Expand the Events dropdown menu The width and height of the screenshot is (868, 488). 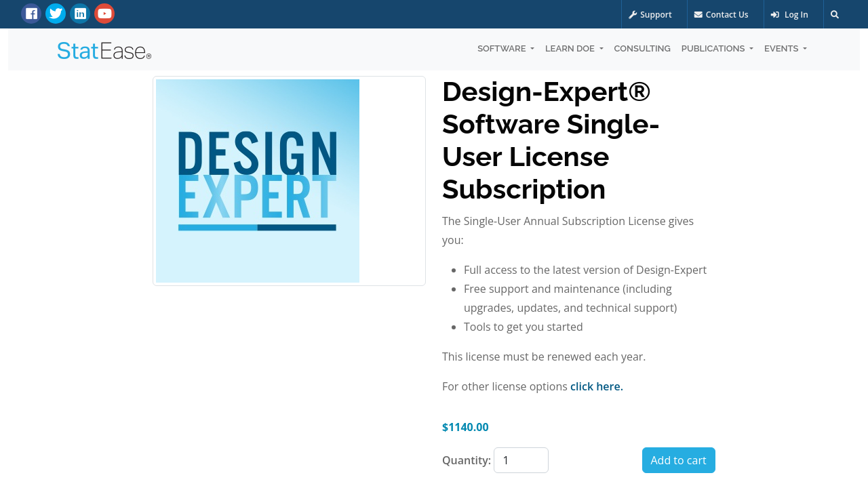(785, 49)
